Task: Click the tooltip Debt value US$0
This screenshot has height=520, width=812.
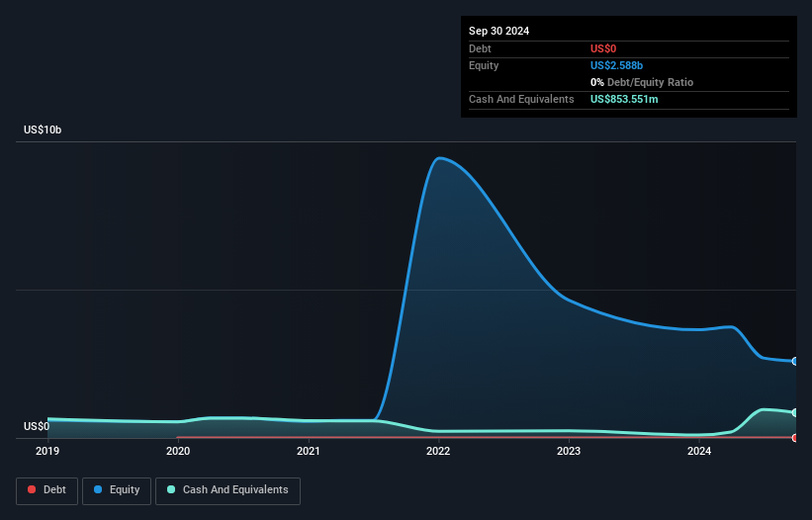Action: [603, 48]
